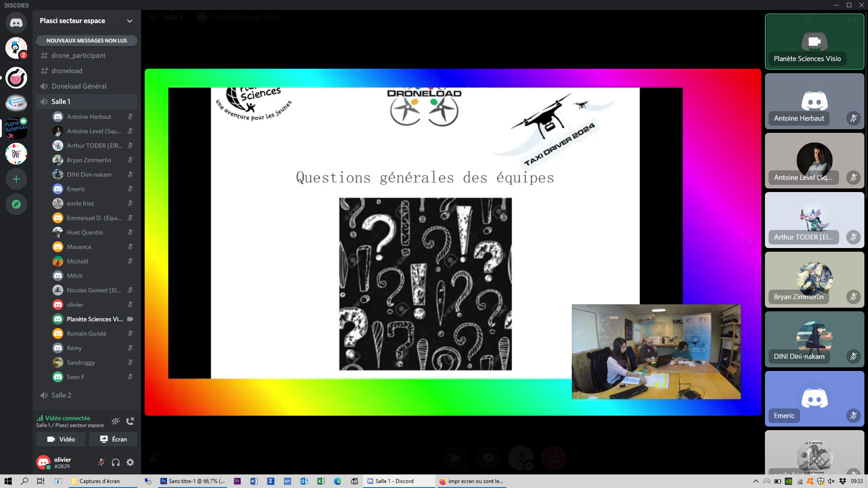
Task: Click Dropbox tray icon
Action: (843, 481)
